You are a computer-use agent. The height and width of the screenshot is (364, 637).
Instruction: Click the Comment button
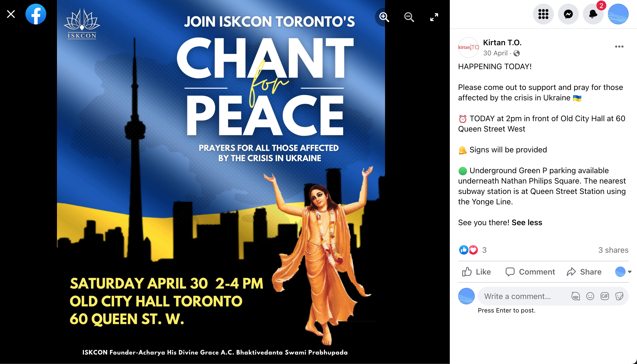pos(530,272)
